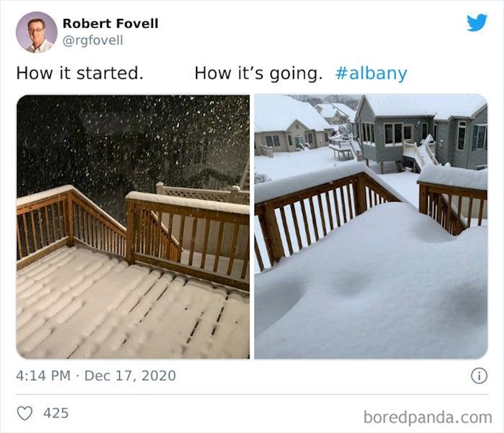The height and width of the screenshot is (433, 504).
Task: Open the @rgfovell handle link
Action: click(93, 40)
